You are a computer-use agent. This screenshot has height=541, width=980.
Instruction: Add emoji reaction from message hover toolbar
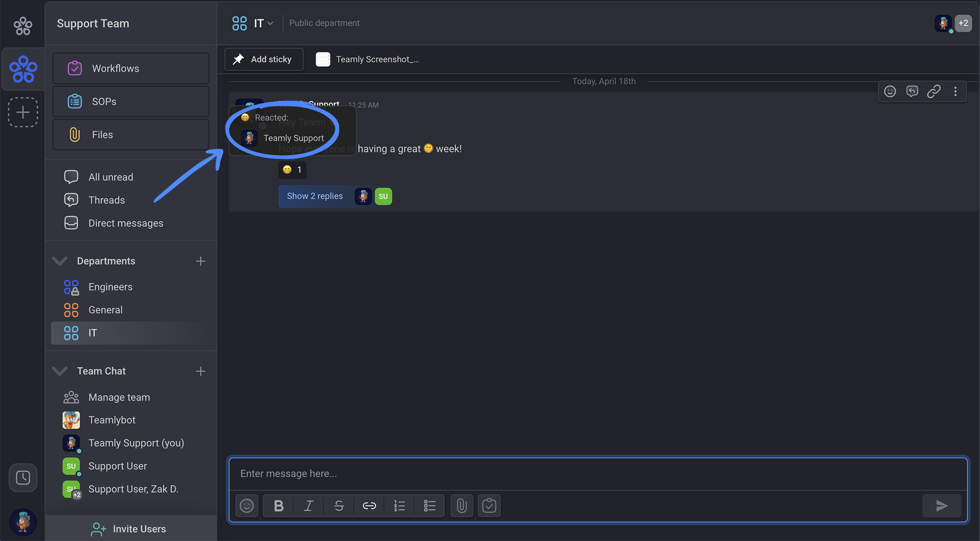coord(890,92)
